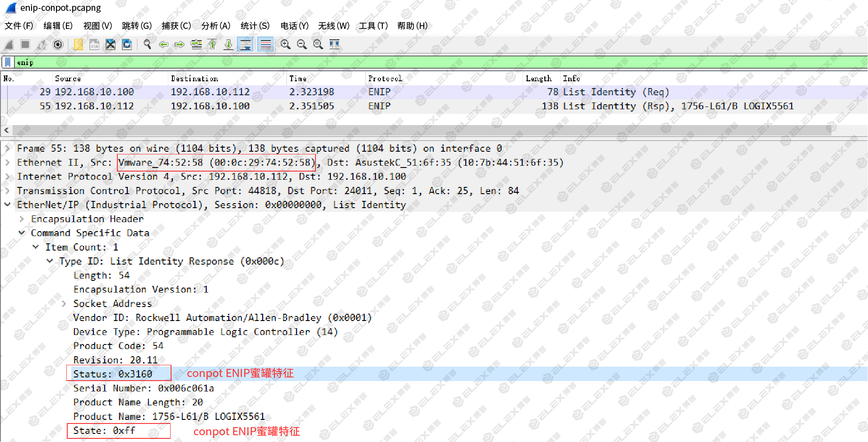This screenshot has height=442, width=868.
Task: Click the close capture file icon
Action: [x=111, y=44]
